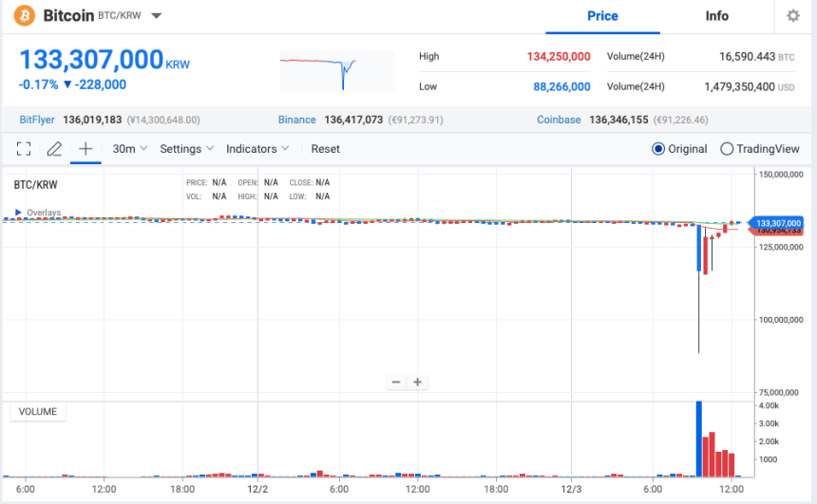This screenshot has height=504, width=817.
Task: Zoom in chart with plus button
Action: tap(417, 382)
